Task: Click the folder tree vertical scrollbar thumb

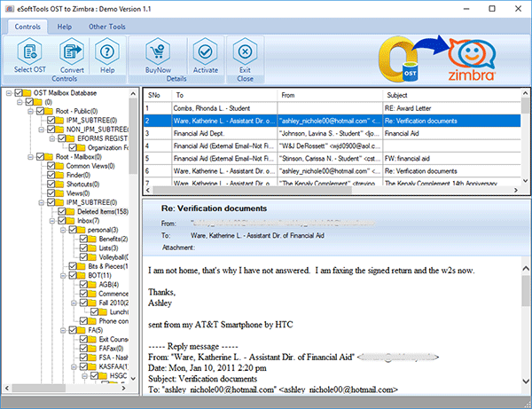Action: [x=133, y=136]
